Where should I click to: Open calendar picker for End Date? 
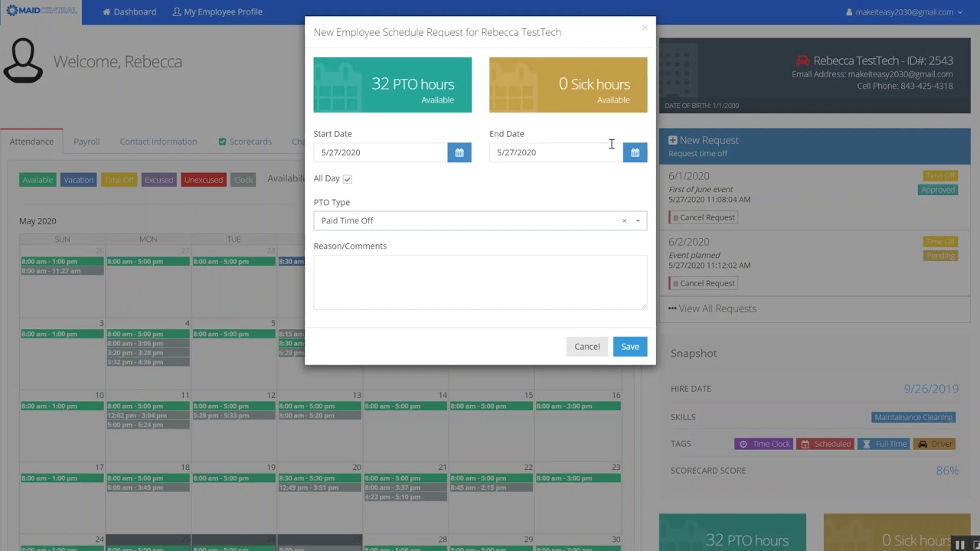(x=635, y=152)
